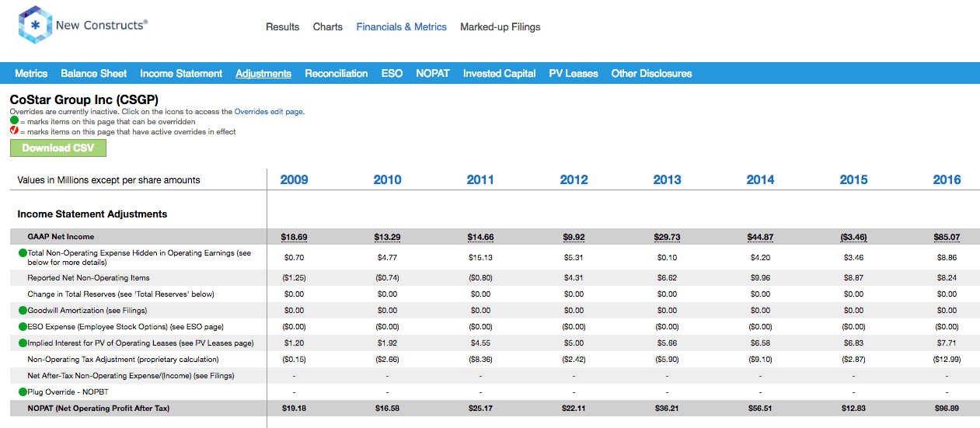Select the Adjustments tab
This screenshot has width=980, height=428.
pyautogui.click(x=263, y=74)
